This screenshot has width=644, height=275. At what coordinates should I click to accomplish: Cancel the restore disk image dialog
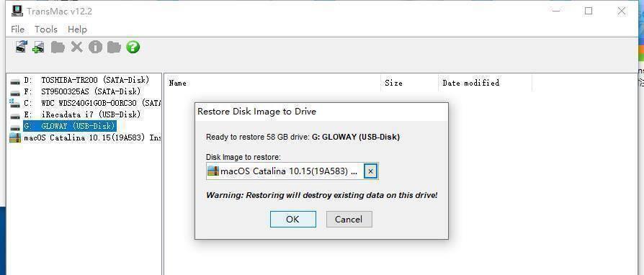coord(349,219)
